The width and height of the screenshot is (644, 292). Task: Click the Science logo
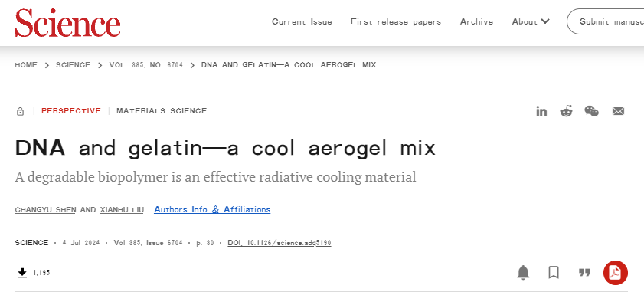67,23
